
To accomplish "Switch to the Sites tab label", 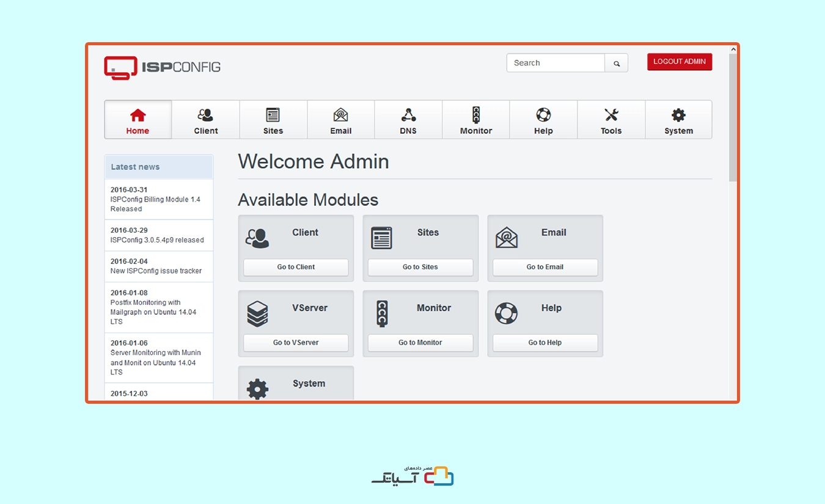I will tap(273, 131).
